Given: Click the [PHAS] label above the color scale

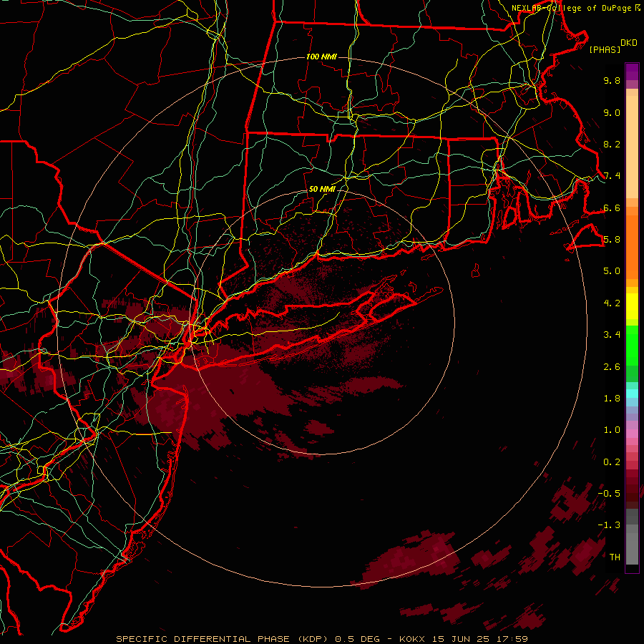Looking at the screenshot, I should pos(605,49).
